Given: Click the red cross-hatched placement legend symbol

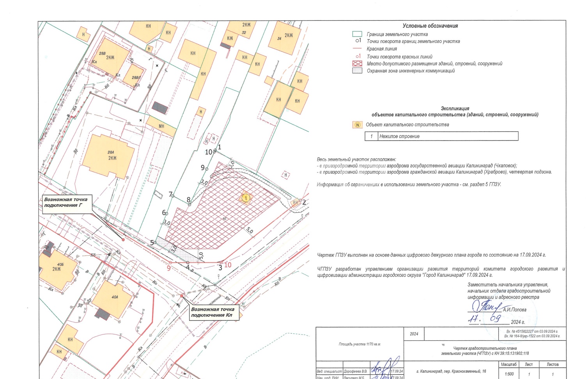Looking at the screenshot, I should click(357, 64).
